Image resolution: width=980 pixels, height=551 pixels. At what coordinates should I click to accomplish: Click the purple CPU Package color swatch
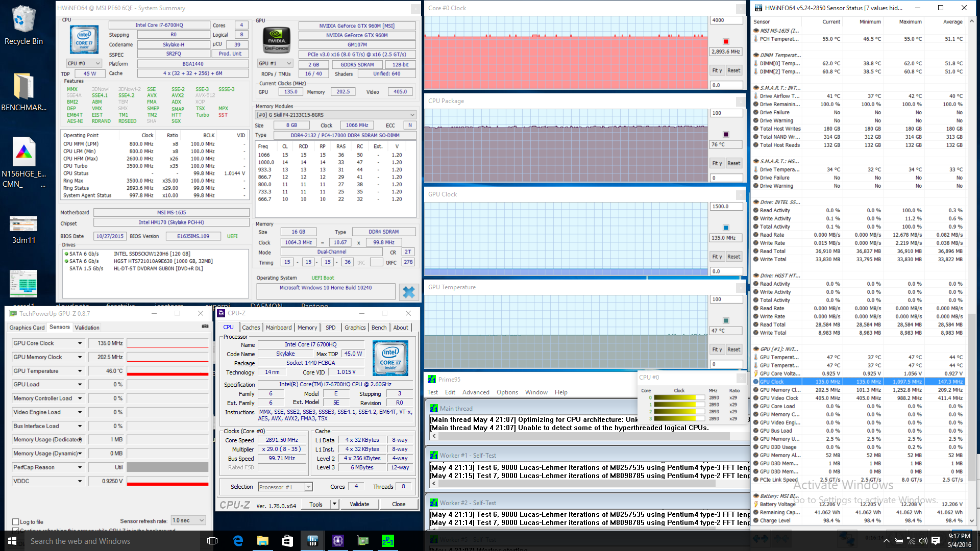pyautogui.click(x=726, y=134)
